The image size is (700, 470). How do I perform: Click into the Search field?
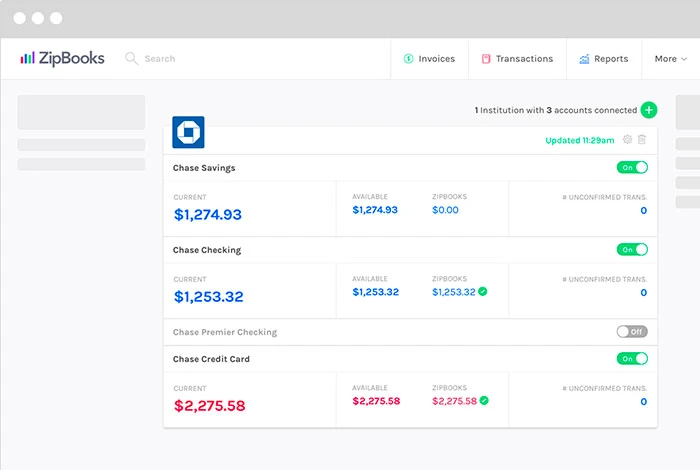coord(200,59)
